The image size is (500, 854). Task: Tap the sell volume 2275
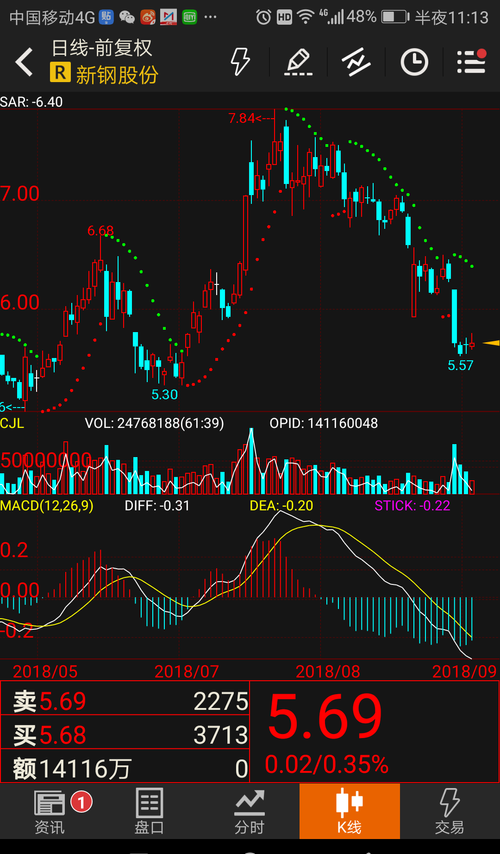point(221,702)
